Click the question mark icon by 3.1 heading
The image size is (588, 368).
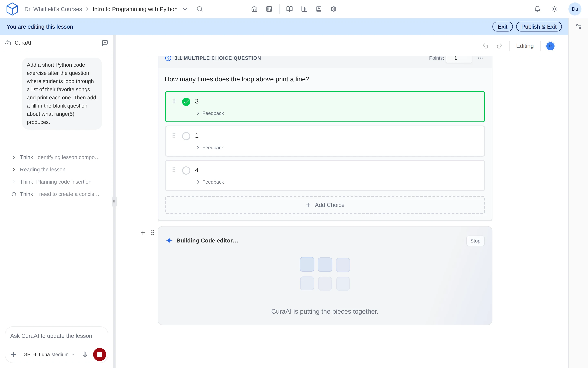(168, 58)
